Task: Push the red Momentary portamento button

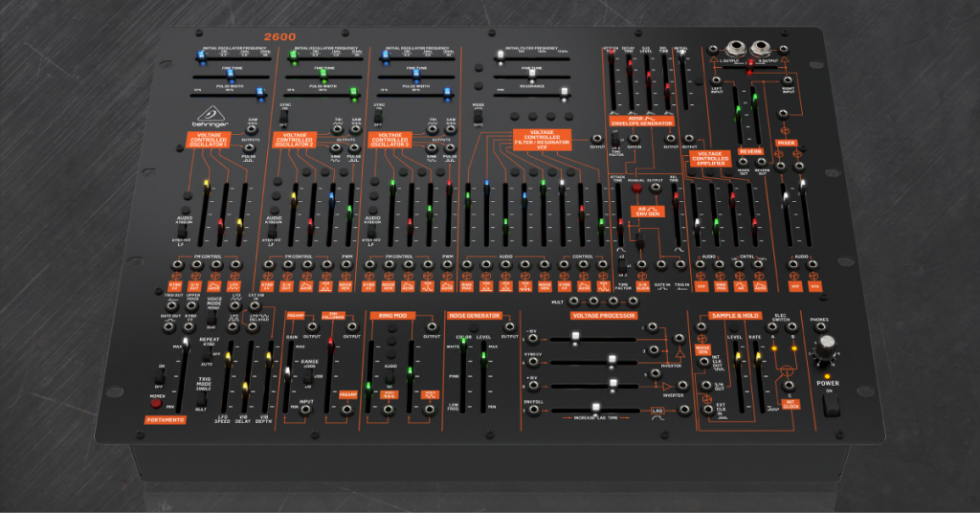Action: [156, 404]
